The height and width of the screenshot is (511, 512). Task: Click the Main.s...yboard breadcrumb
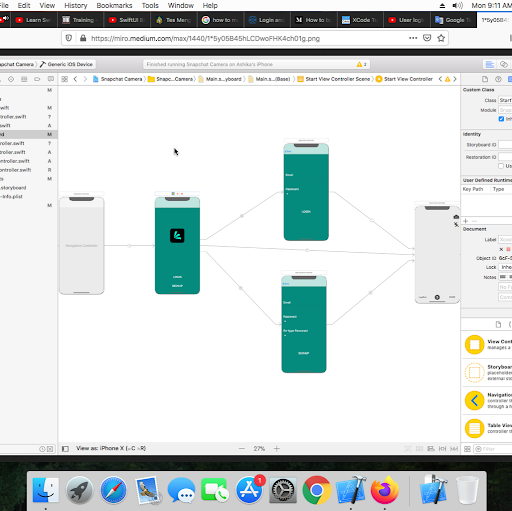click(x=220, y=79)
